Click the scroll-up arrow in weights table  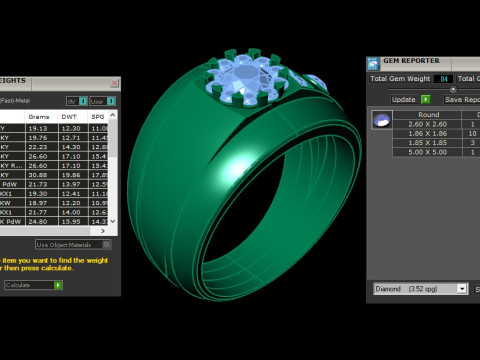113,115
